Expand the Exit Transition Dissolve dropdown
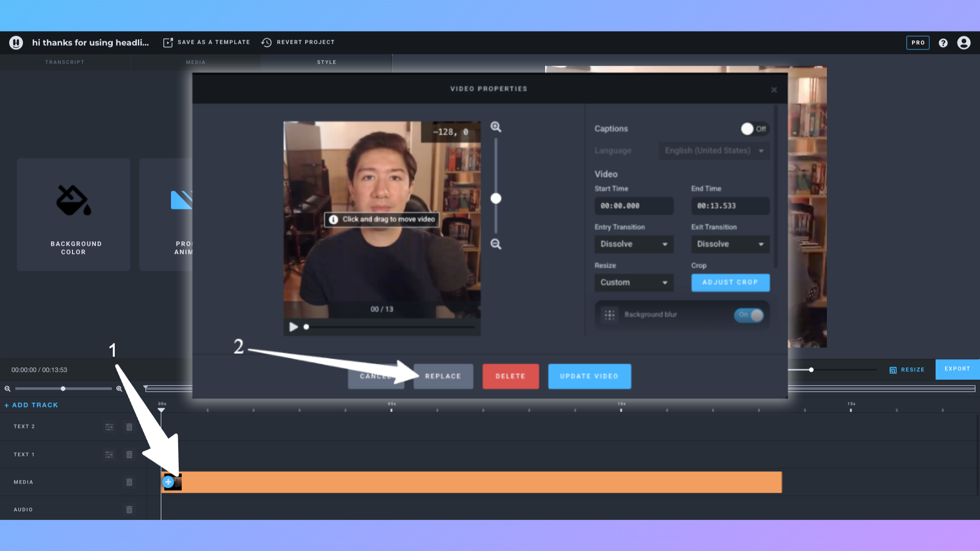This screenshot has width=980, height=551. pos(730,244)
